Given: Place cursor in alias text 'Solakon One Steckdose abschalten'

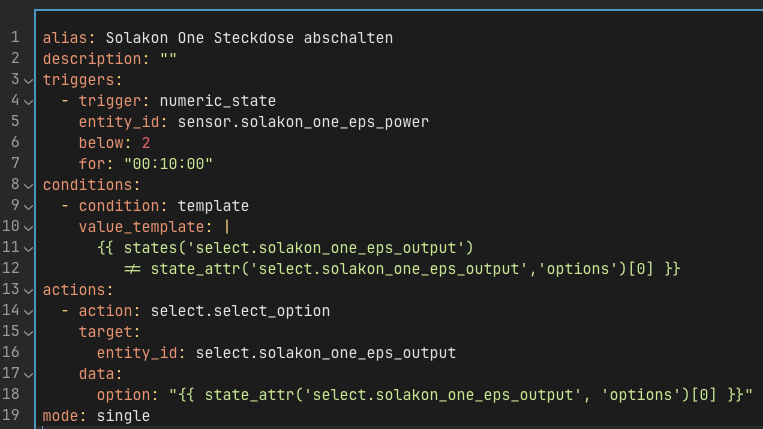Looking at the screenshot, I should (249, 38).
